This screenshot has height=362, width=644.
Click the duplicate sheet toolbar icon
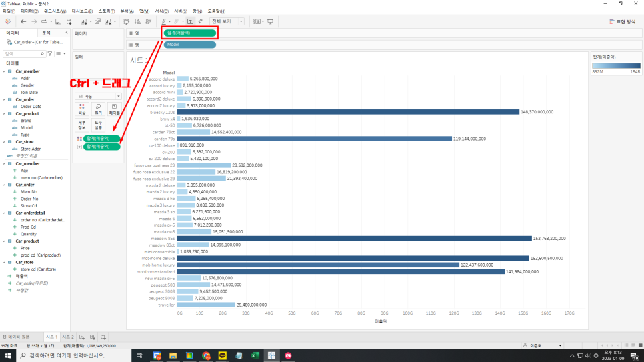(x=98, y=21)
